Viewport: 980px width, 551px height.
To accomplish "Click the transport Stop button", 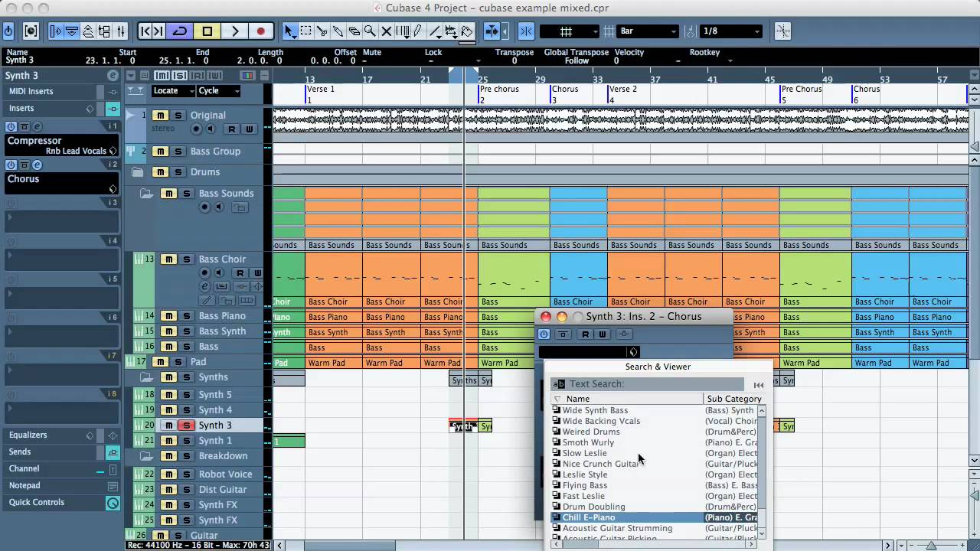I will [207, 31].
